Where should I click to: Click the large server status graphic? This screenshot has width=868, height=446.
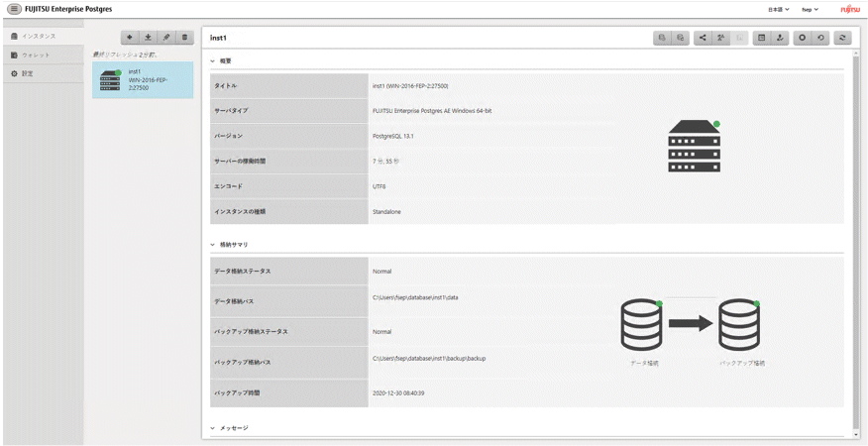695,147
